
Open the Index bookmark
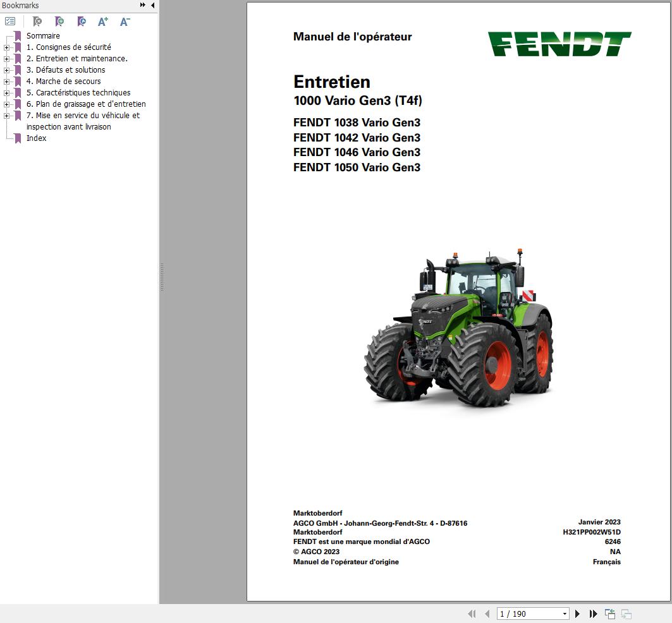(36, 138)
